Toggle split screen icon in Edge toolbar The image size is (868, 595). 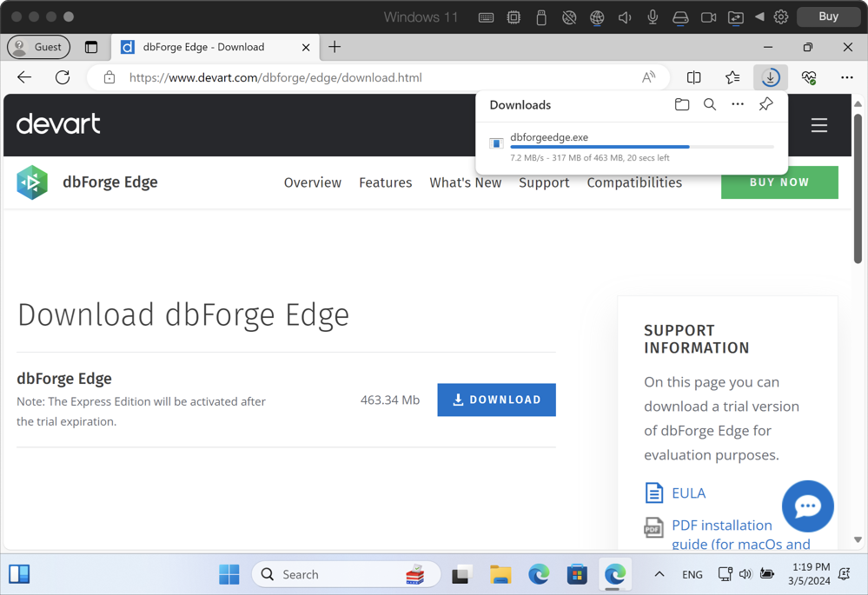693,77
